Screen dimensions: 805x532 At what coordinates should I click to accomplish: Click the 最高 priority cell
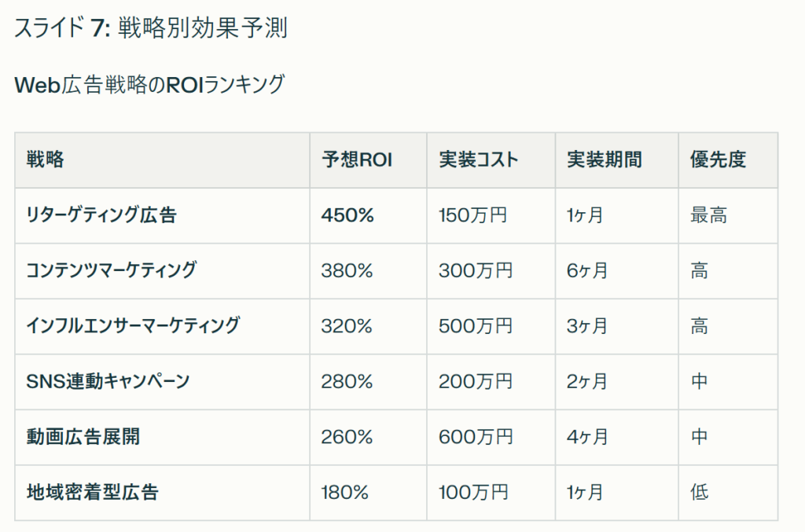(708, 215)
